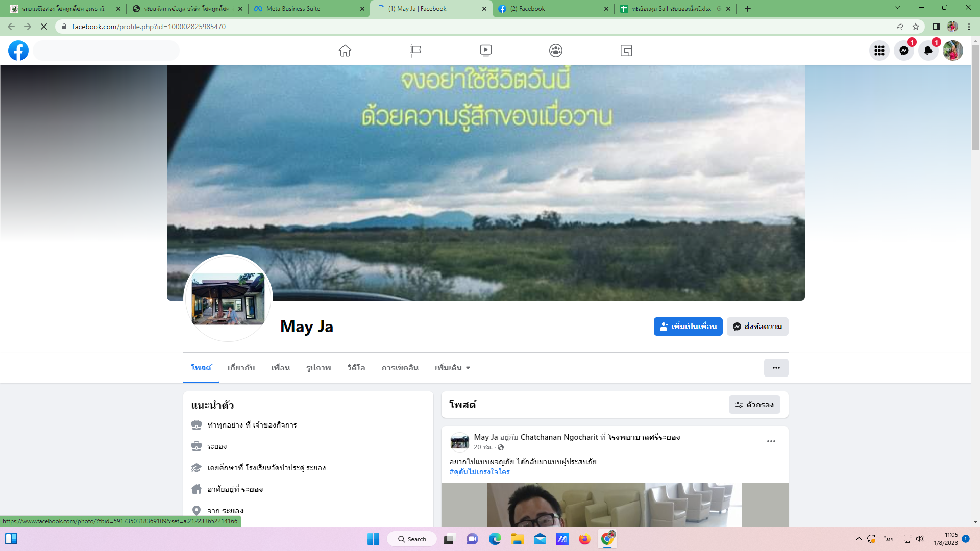Viewport: 980px width, 551px height.
Task: Open the post's three-dot options menu
Action: (x=771, y=441)
